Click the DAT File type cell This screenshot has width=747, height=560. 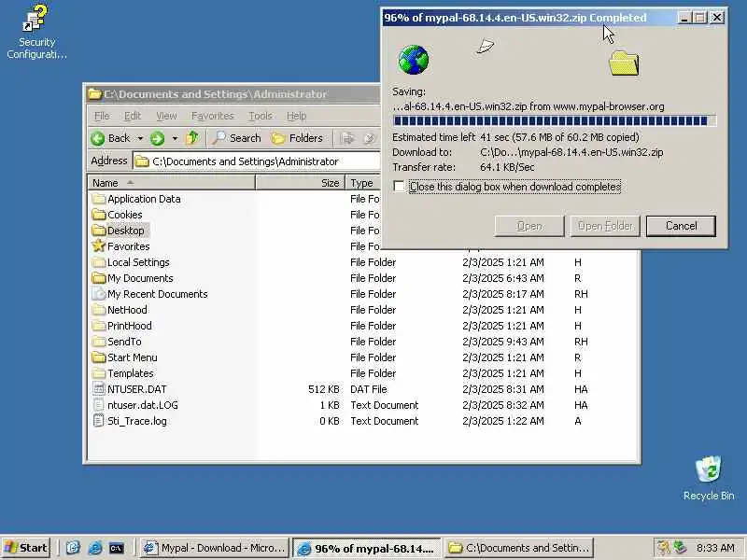(368, 389)
